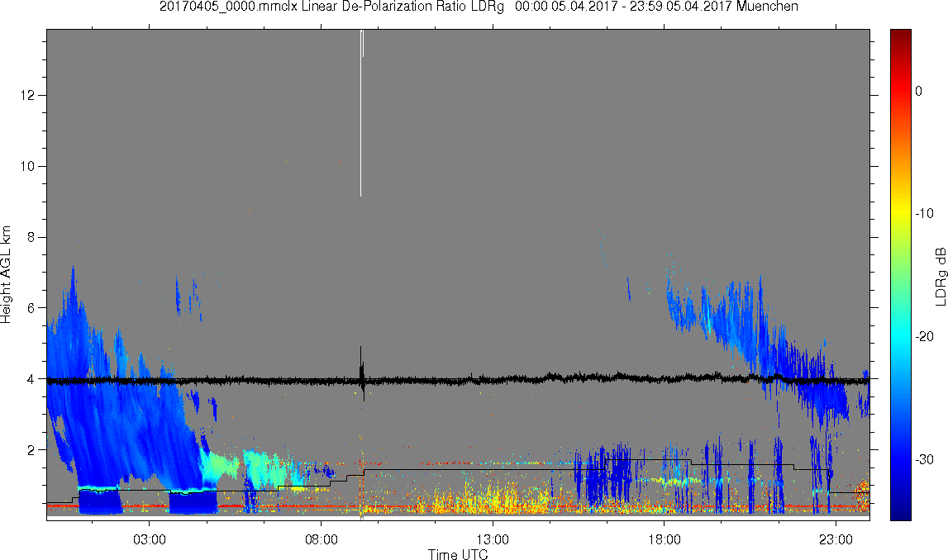Click the colorbar label -10
Viewport: 948px width, 560px height.
(924, 214)
